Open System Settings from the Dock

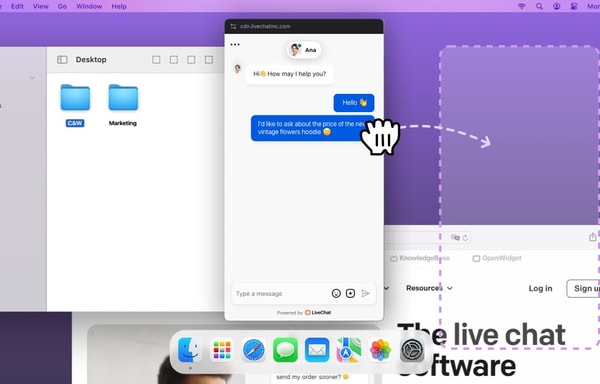412,350
